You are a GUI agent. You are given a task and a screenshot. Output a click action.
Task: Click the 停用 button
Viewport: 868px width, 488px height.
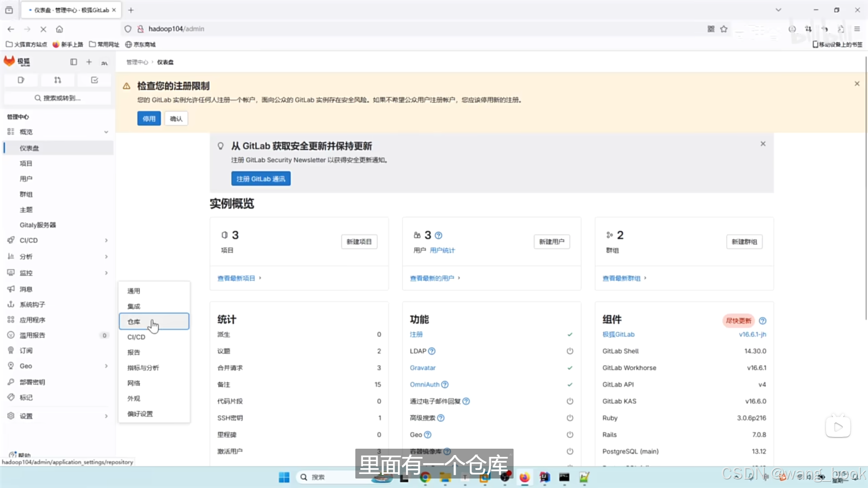coord(149,119)
